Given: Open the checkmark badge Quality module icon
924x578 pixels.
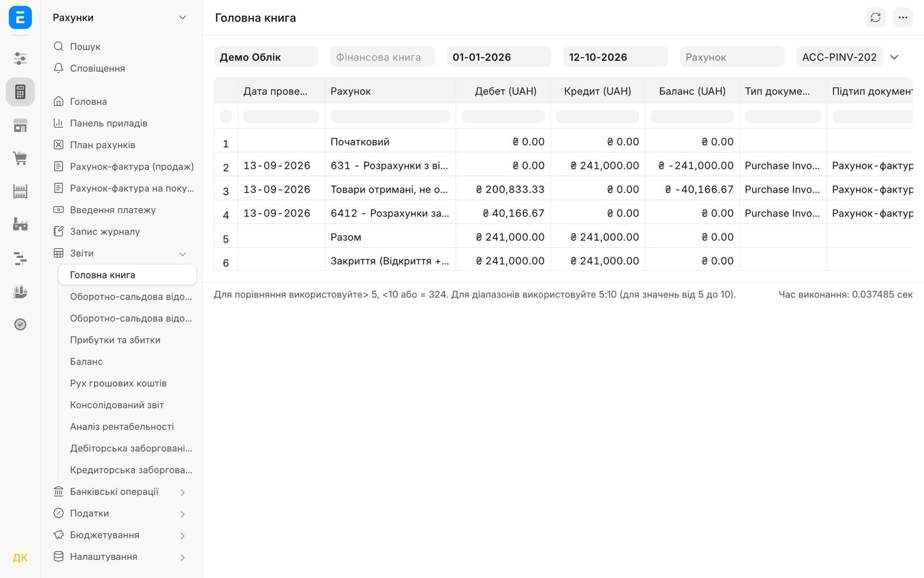Looking at the screenshot, I should [x=20, y=325].
